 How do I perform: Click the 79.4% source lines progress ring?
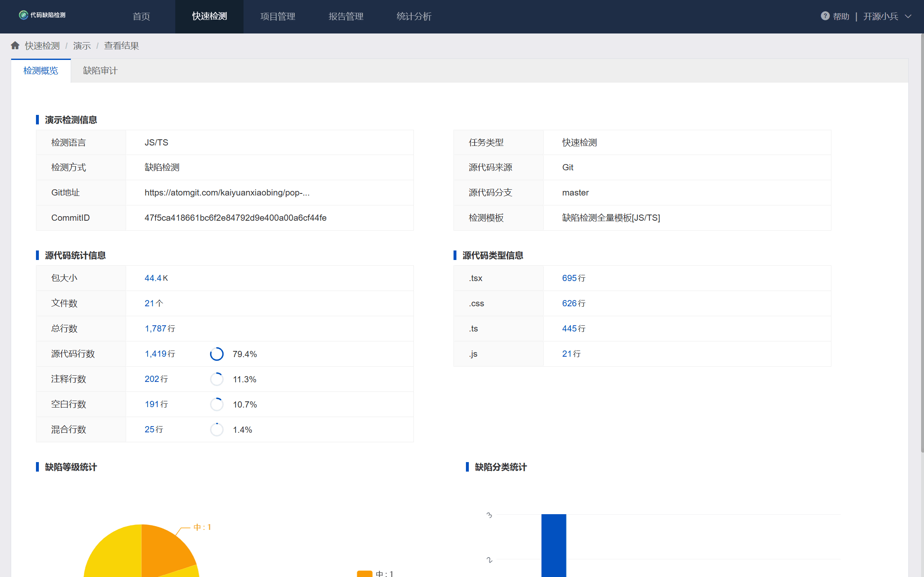(x=217, y=354)
